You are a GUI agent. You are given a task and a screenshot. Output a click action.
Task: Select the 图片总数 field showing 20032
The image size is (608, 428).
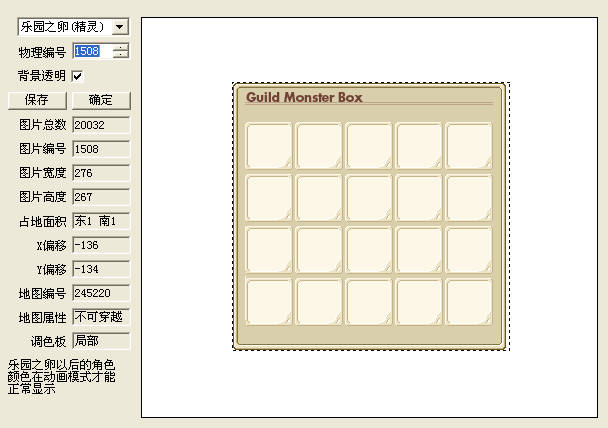click(101, 125)
